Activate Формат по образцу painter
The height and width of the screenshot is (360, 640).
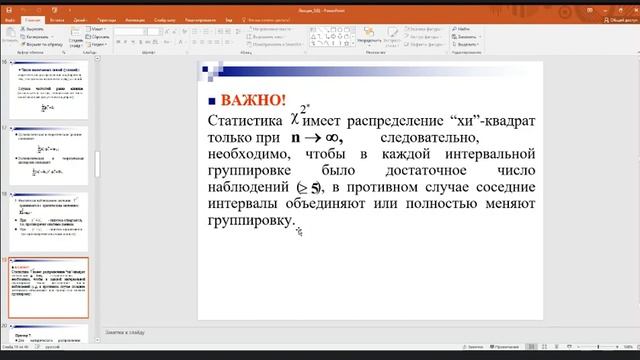click(x=42, y=44)
